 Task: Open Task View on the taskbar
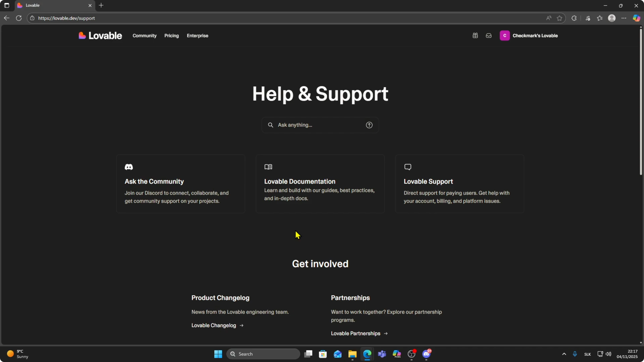[308, 354]
